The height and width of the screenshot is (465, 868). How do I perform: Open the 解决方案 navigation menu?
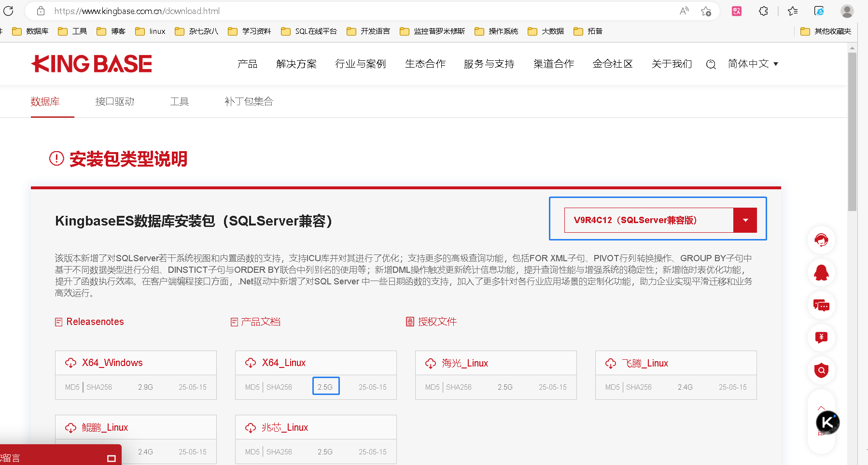pyautogui.click(x=296, y=64)
